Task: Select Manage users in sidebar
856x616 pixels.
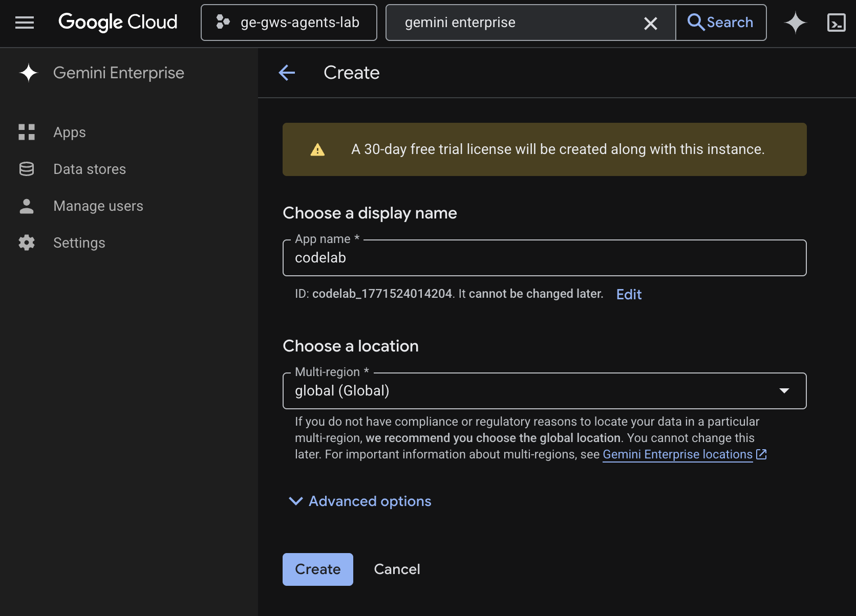Action: tap(98, 206)
